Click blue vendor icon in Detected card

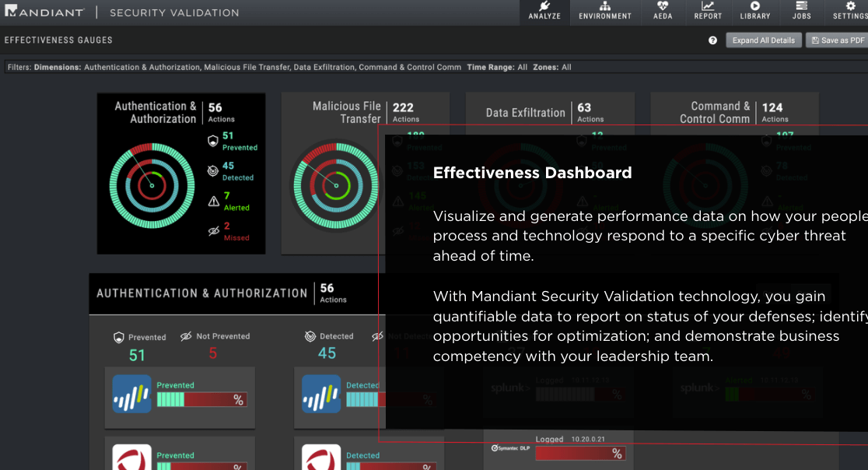[x=321, y=394]
